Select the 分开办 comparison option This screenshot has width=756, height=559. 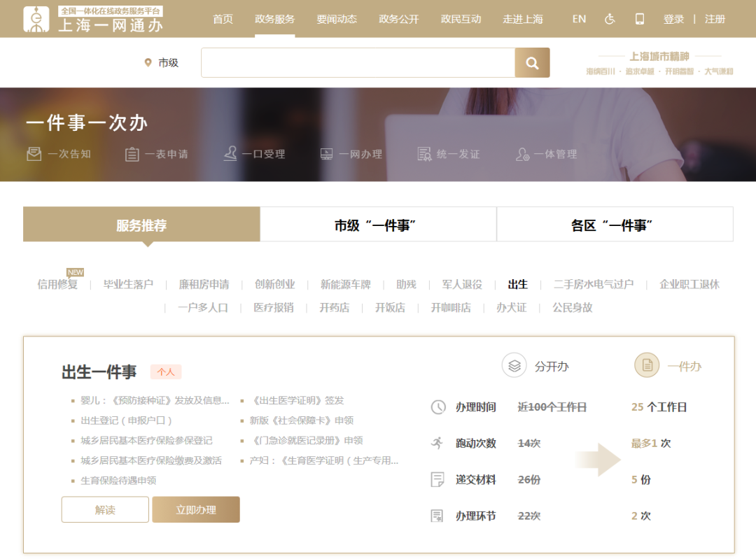point(514,366)
